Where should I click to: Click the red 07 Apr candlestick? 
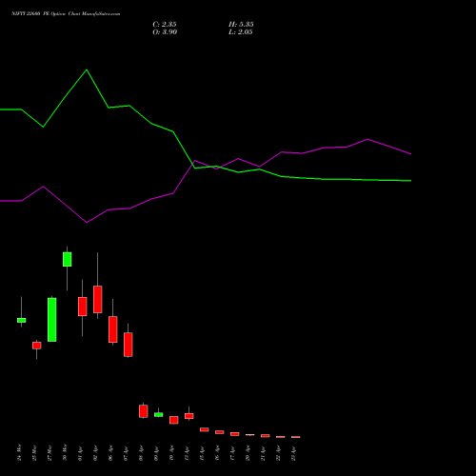coord(129,345)
